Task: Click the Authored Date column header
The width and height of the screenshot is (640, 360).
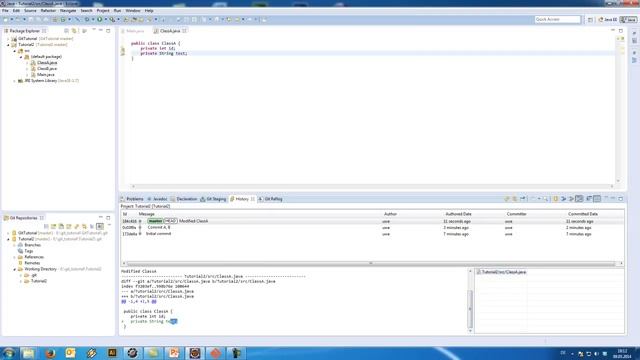Action: tap(458, 214)
